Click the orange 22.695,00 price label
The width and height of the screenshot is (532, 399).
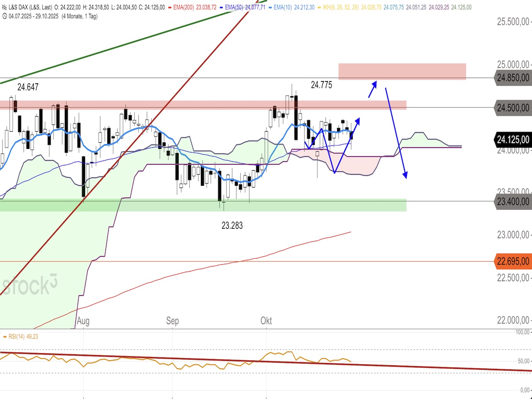click(513, 262)
